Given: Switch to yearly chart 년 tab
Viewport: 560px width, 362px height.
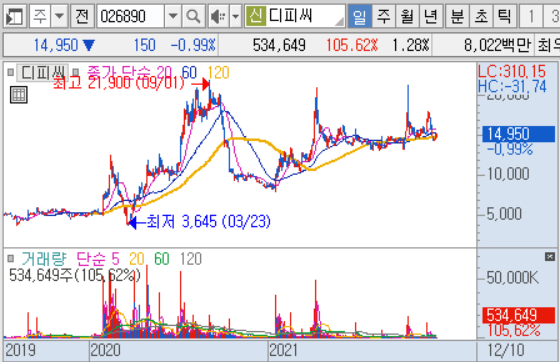Looking at the screenshot, I should pyautogui.click(x=431, y=16).
